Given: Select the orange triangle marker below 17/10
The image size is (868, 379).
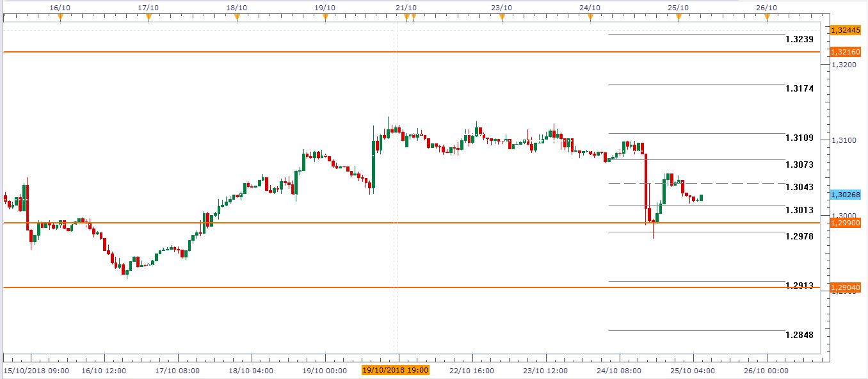Looking at the screenshot, I should (x=149, y=18).
